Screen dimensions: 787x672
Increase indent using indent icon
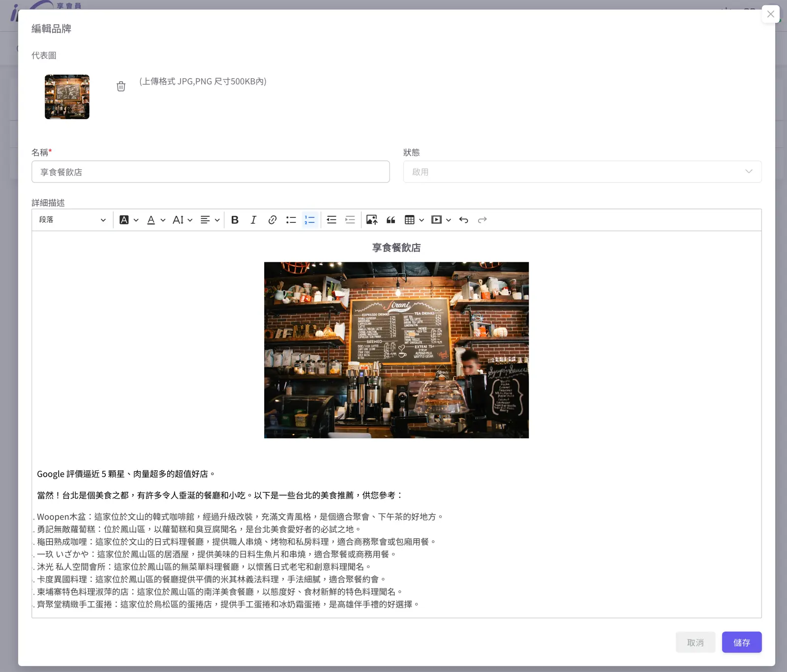coord(350,220)
